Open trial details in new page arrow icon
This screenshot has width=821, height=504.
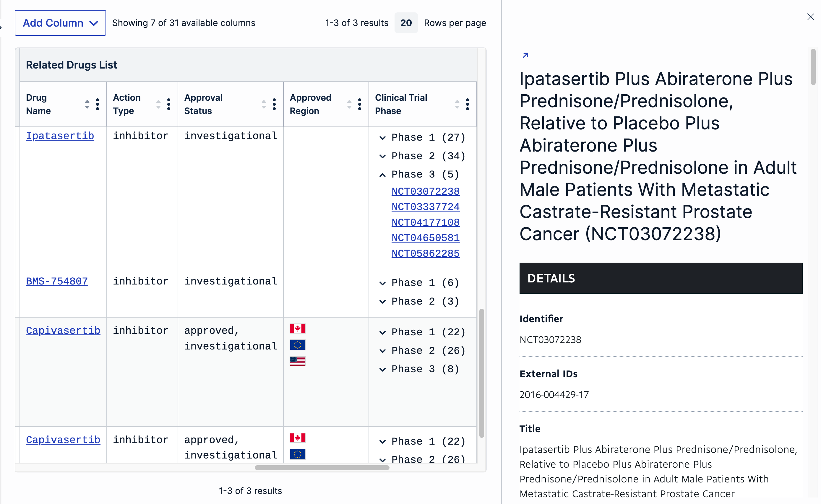(525, 55)
